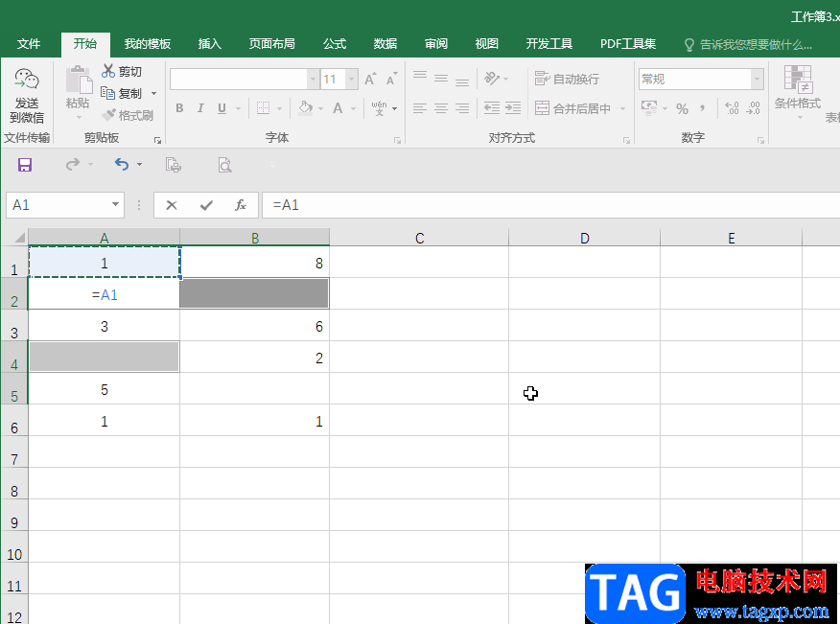This screenshot has width=840, height=624.
Task: Copy selection with the 复制 button
Action: tap(122, 93)
